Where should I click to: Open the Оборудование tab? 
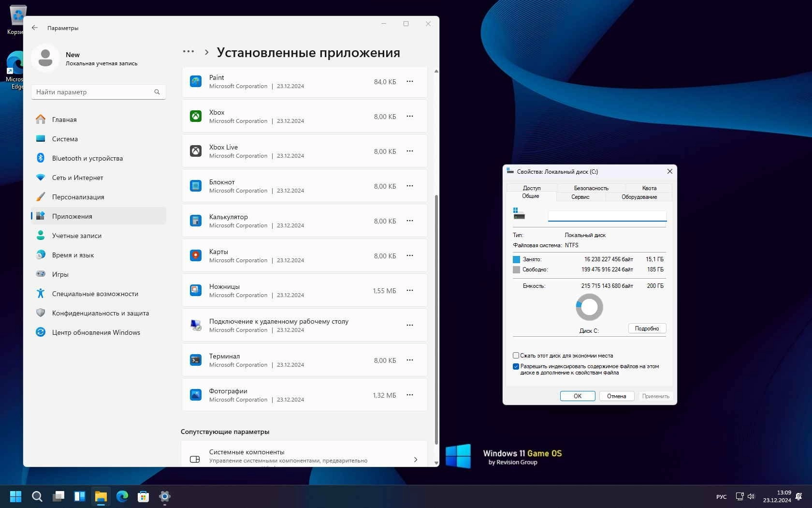(639, 197)
